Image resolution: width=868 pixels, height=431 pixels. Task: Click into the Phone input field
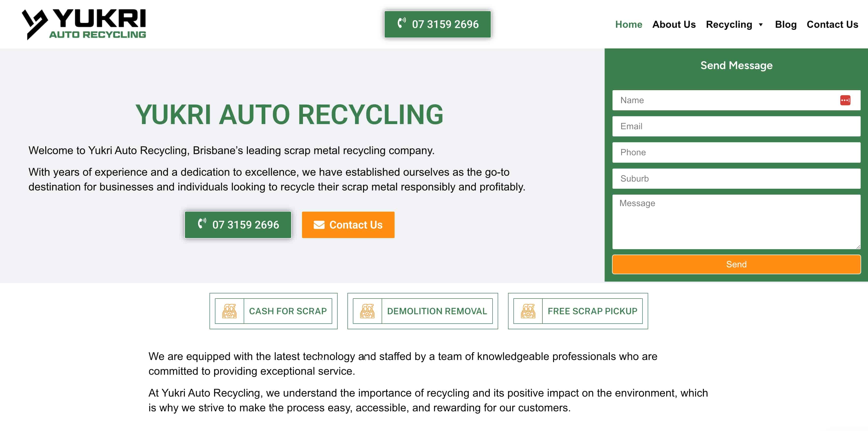pos(736,153)
